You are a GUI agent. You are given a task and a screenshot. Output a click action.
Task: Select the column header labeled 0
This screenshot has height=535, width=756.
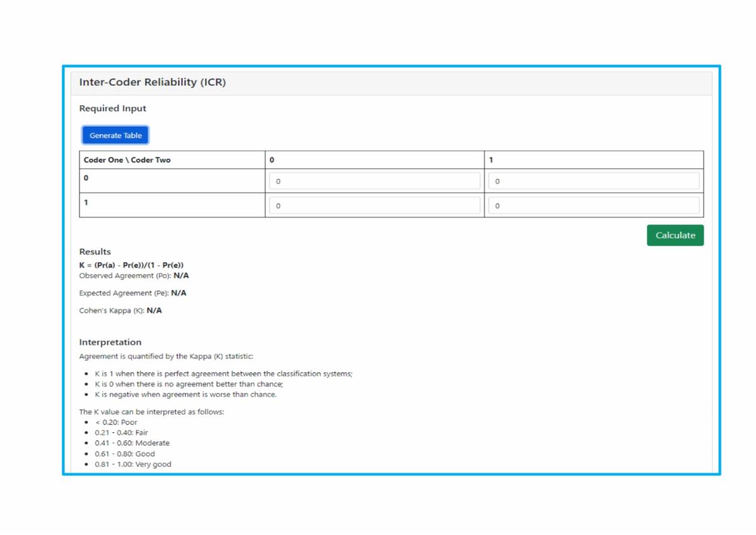point(272,160)
